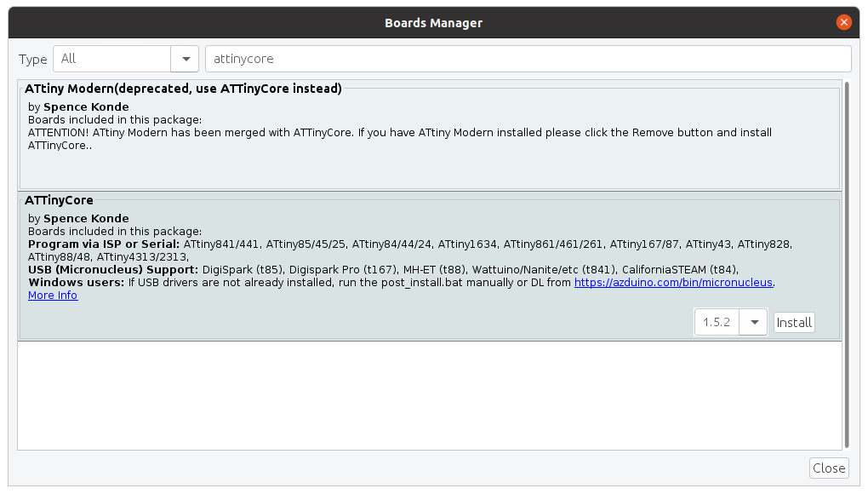Click the Boards Manager title bar

click(433, 23)
